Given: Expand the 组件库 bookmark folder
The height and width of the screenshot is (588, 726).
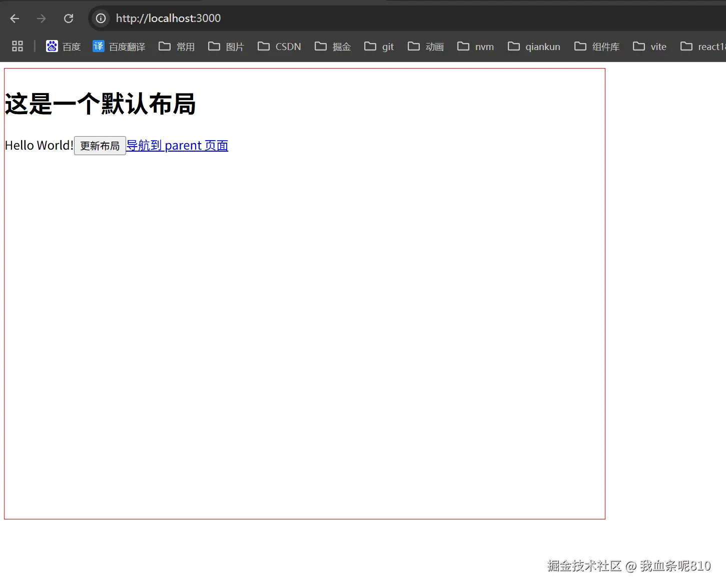Looking at the screenshot, I should click(x=597, y=47).
